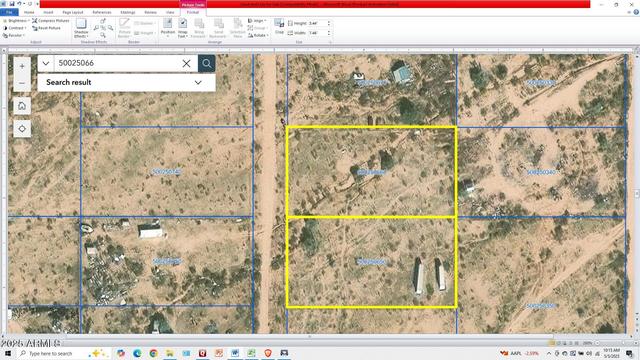Zoom in with the map plus button

[22, 66]
